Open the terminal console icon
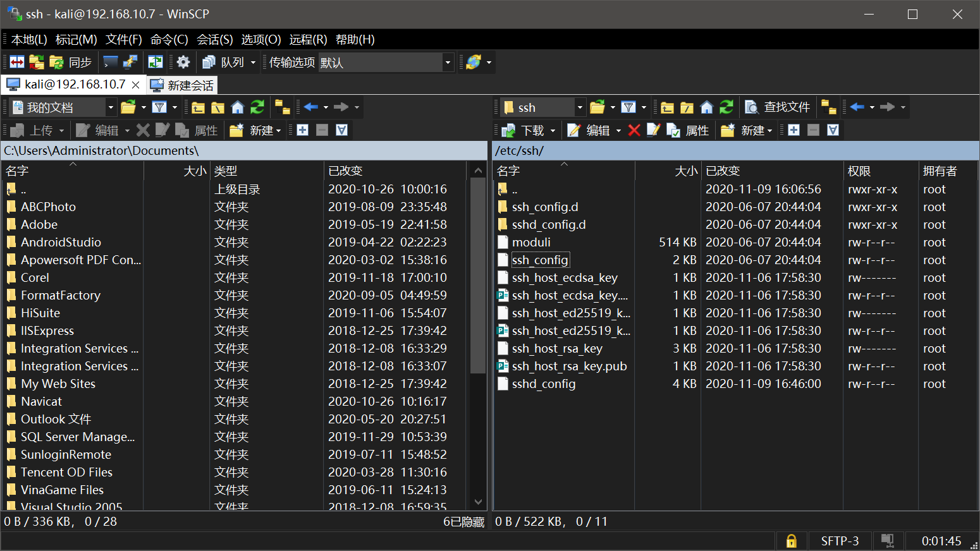Image resolution: width=980 pixels, height=551 pixels. tap(111, 62)
